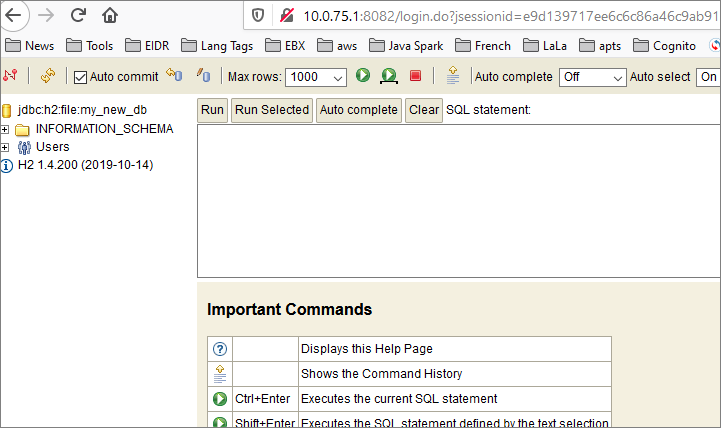
Task: Open the Auto complete Off dropdown
Action: pos(592,77)
